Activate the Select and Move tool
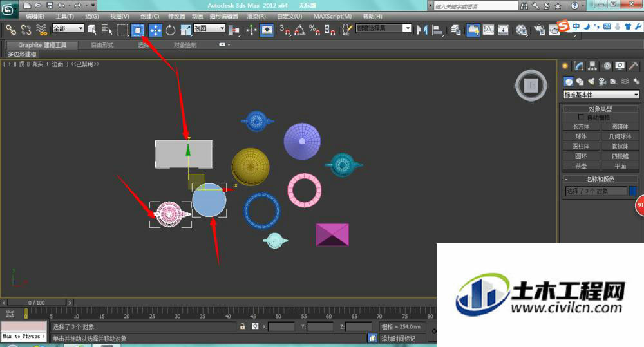The width and height of the screenshot is (644, 347). (155, 30)
